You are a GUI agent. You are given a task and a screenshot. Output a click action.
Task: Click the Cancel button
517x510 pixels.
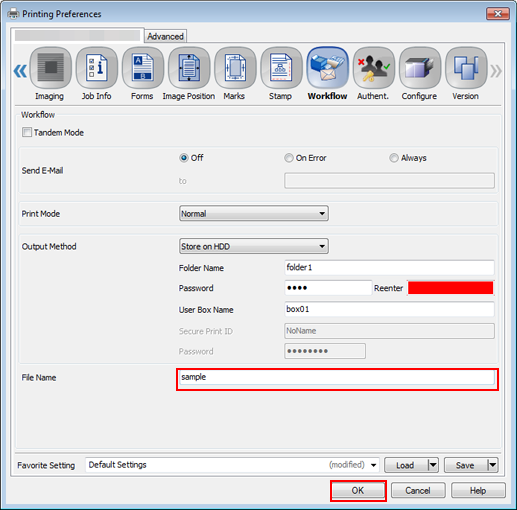point(418,490)
